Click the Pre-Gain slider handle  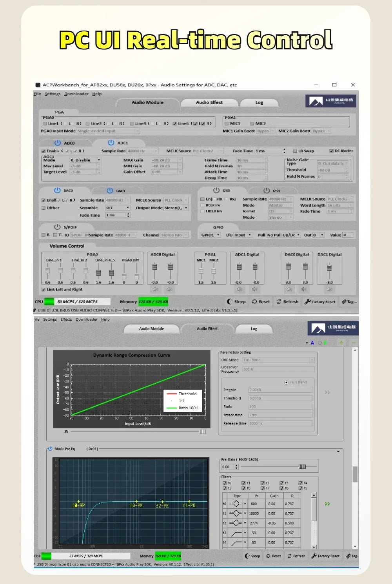coord(302,466)
